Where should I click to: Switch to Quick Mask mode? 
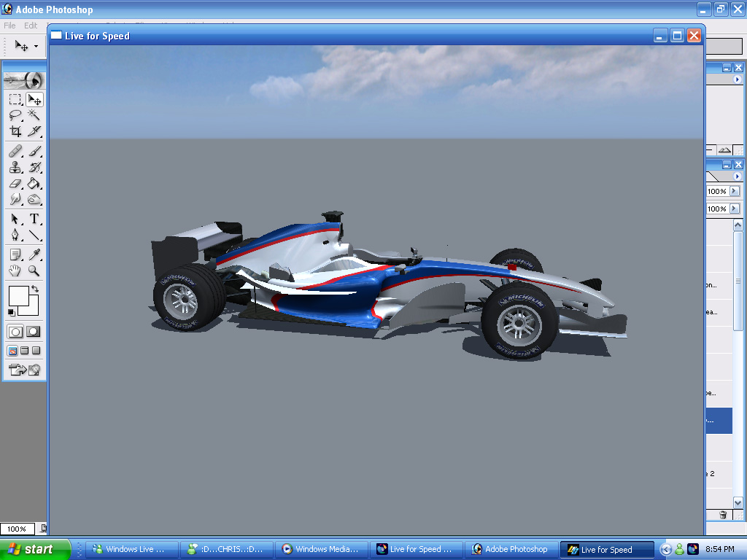[x=34, y=332]
